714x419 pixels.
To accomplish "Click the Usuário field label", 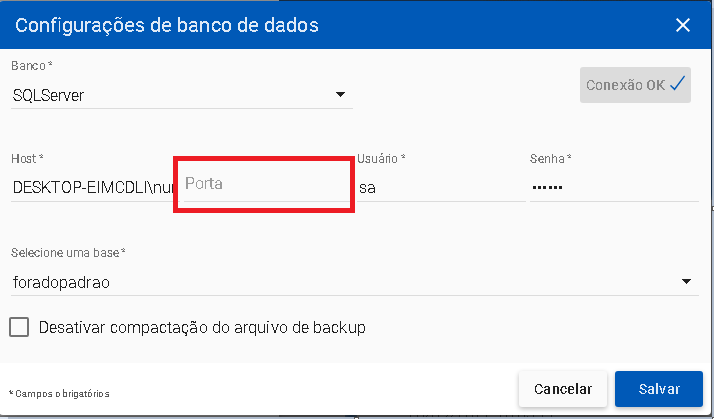I will [x=381, y=159].
